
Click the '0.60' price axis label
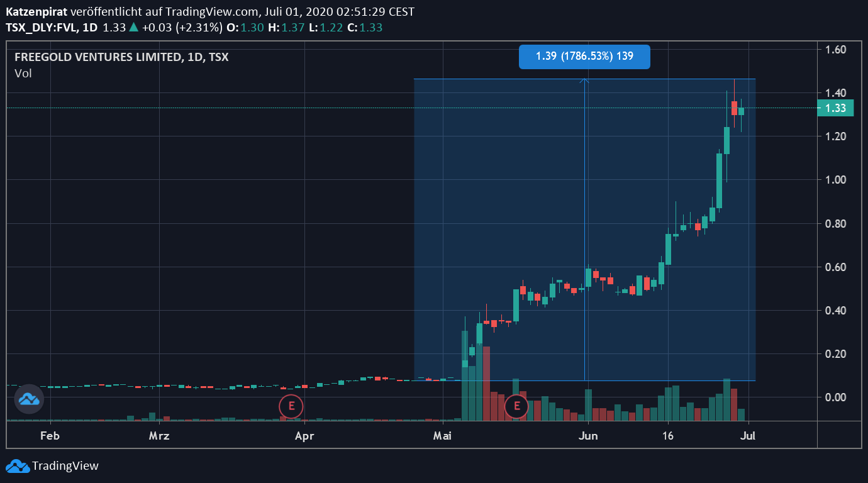835,267
